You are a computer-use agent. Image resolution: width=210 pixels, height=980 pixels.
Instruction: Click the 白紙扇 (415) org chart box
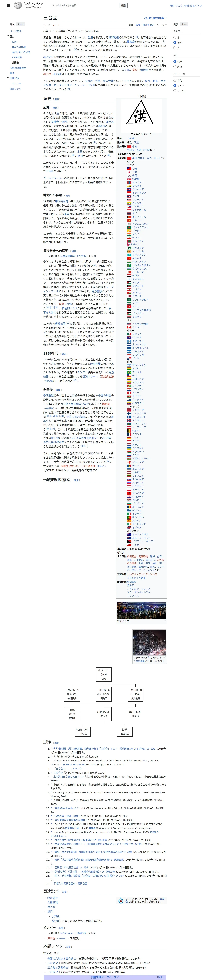coord(72,714)
